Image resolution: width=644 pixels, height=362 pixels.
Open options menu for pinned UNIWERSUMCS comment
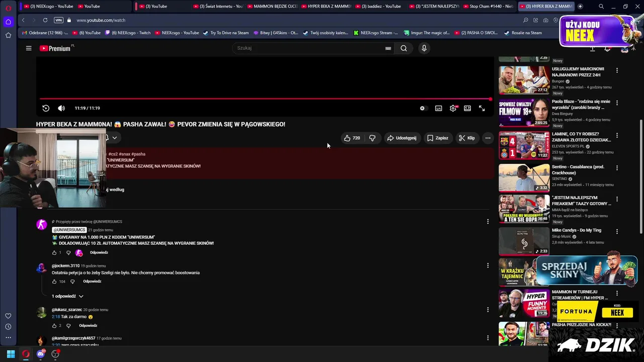click(x=488, y=221)
